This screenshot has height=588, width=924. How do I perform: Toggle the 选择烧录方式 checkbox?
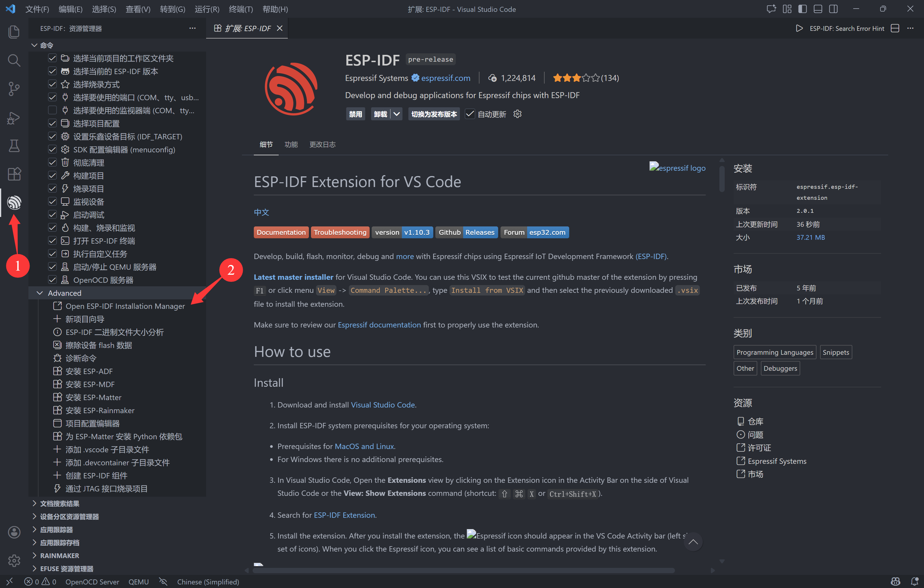click(52, 84)
